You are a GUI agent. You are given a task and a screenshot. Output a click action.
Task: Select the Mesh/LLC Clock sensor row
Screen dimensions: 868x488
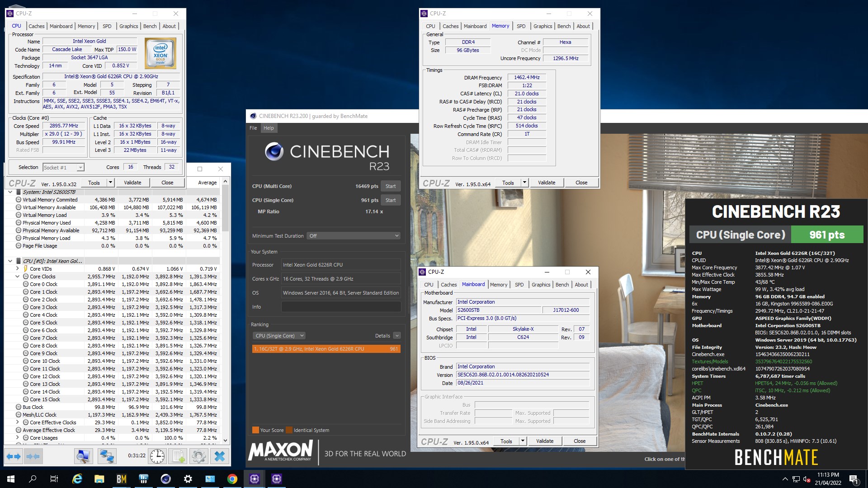[x=112, y=415]
